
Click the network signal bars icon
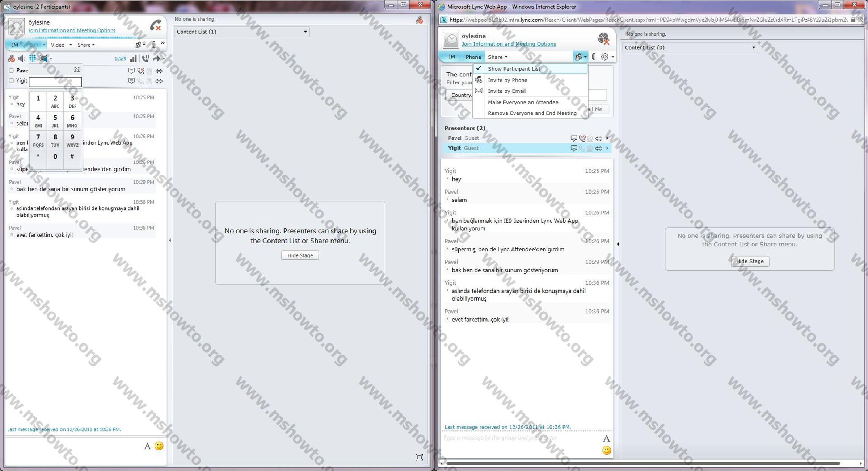point(134,58)
